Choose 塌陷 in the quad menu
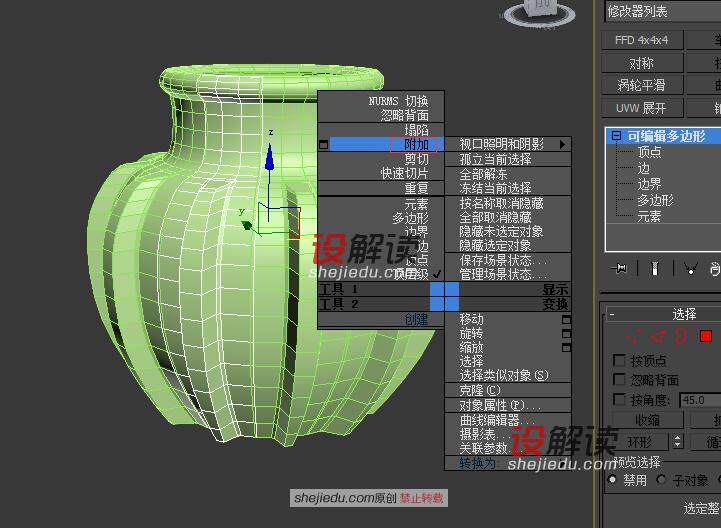Screen dimensions: 721x528 [x=417, y=130]
